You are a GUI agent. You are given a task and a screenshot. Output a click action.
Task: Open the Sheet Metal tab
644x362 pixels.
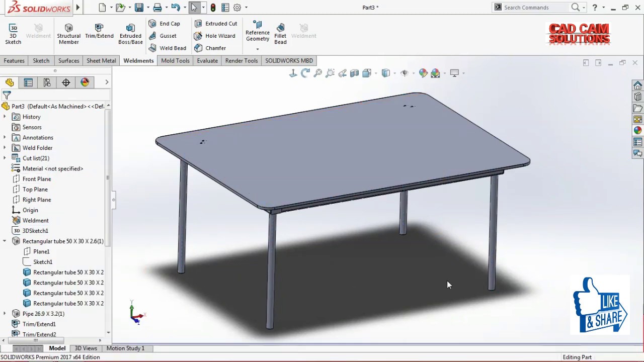tap(101, 60)
